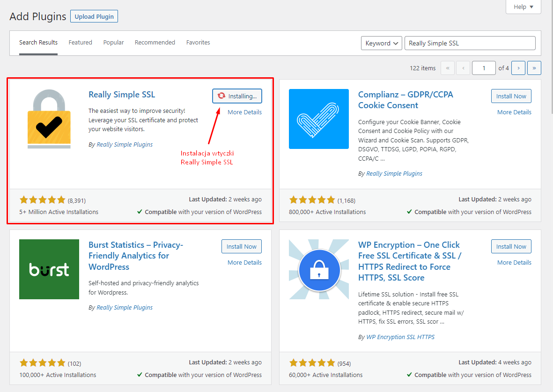Install the WP Encryption plugin now

click(x=511, y=246)
